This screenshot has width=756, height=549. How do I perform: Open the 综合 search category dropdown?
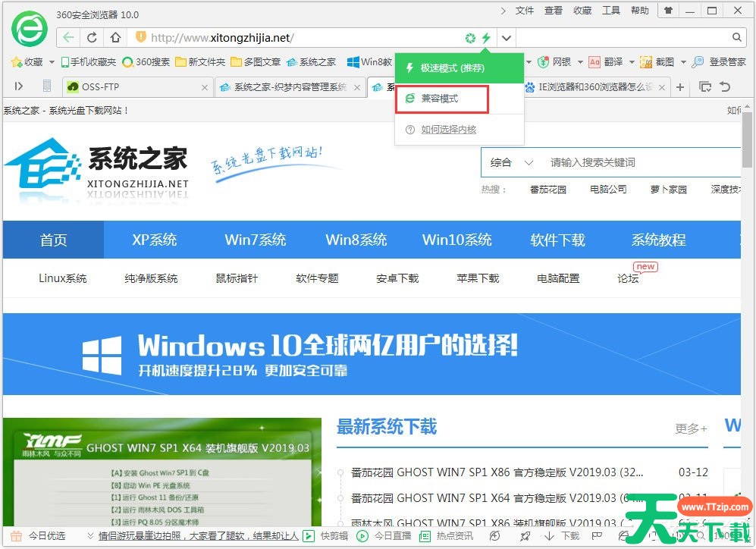512,162
